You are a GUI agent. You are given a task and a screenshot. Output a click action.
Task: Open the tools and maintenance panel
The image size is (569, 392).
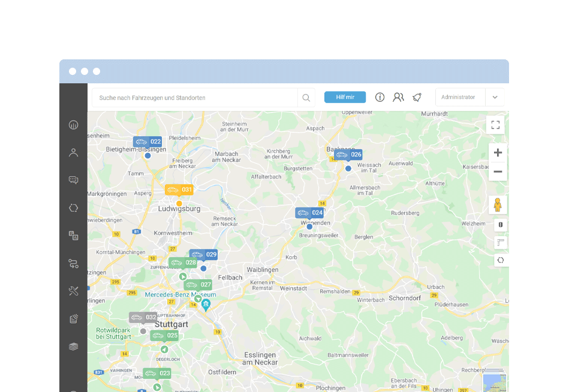[73, 291]
